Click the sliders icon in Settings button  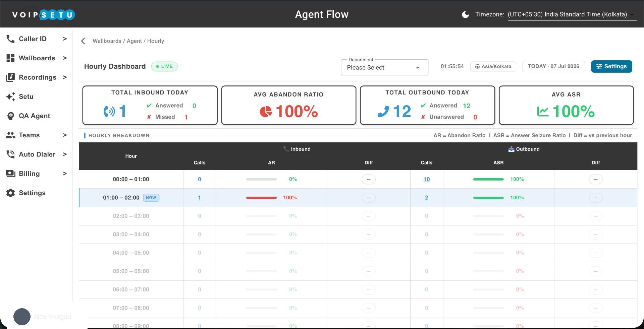pyautogui.click(x=599, y=66)
